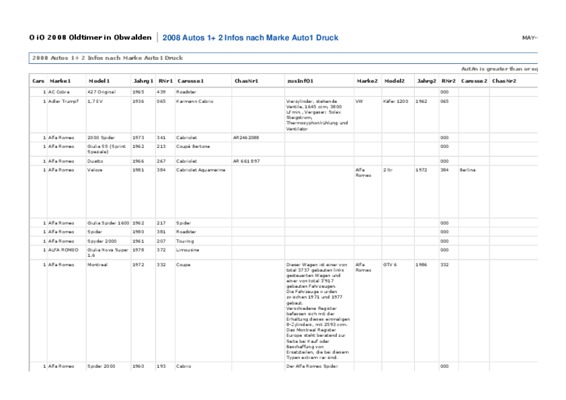
Task: Click the Cars column header
Action: coord(38,81)
